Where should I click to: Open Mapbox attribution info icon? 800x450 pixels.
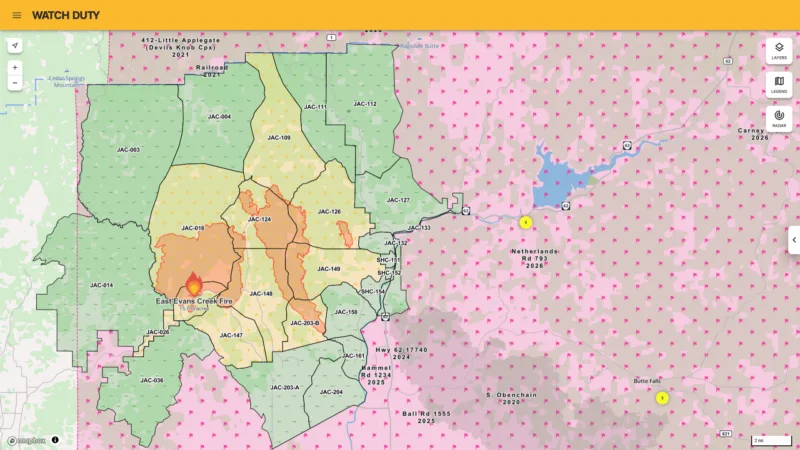(x=55, y=440)
